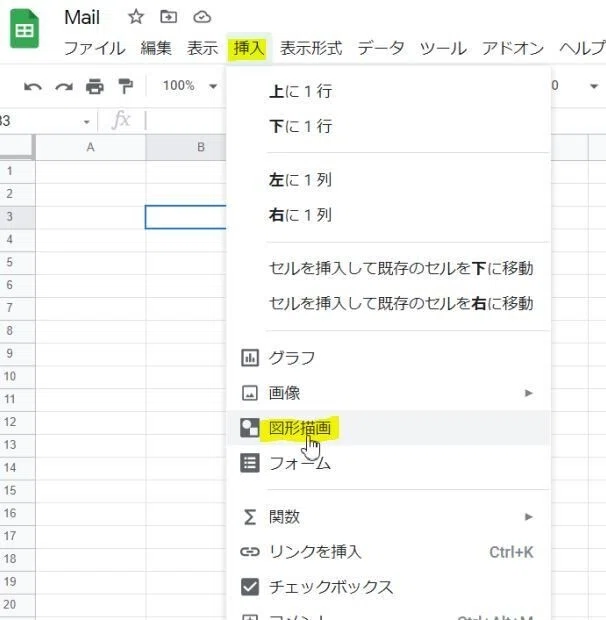Insert a チェックボックス from the menu
Screen dimensions: 606x620
point(389,587)
